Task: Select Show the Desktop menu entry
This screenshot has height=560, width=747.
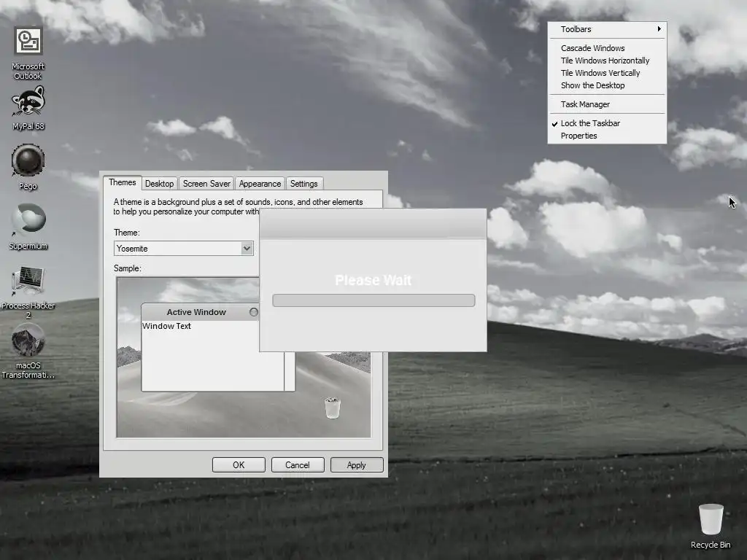Action: [606, 85]
